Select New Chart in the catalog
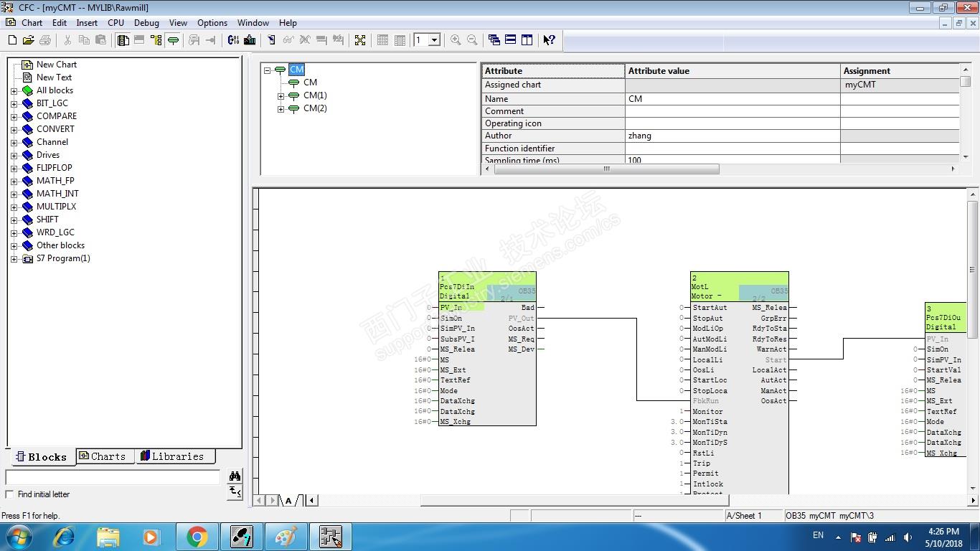Image resolution: width=980 pixels, height=551 pixels. (x=56, y=65)
